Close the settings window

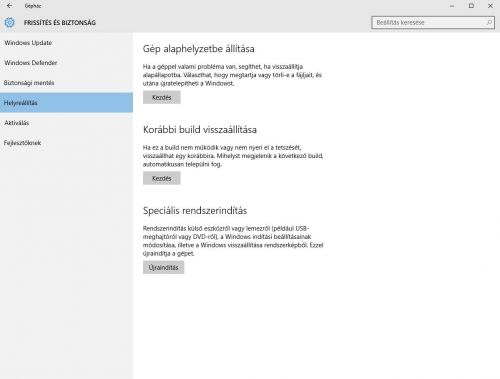(x=490, y=6)
